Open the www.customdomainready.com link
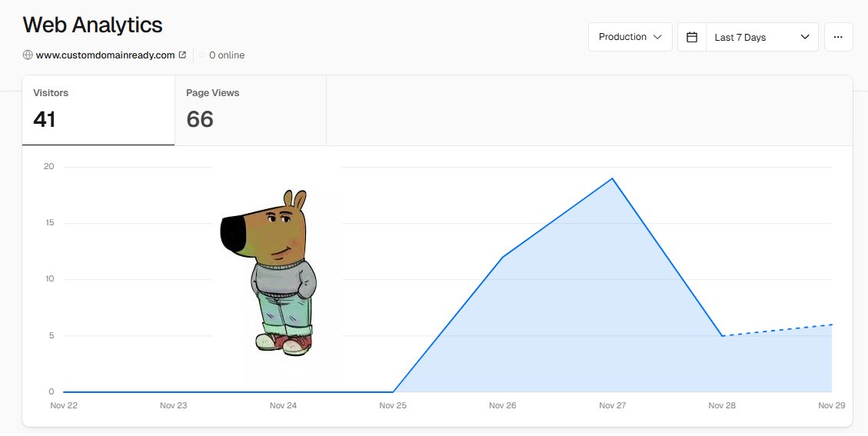868x436 pixels. [x=105, y=55]
